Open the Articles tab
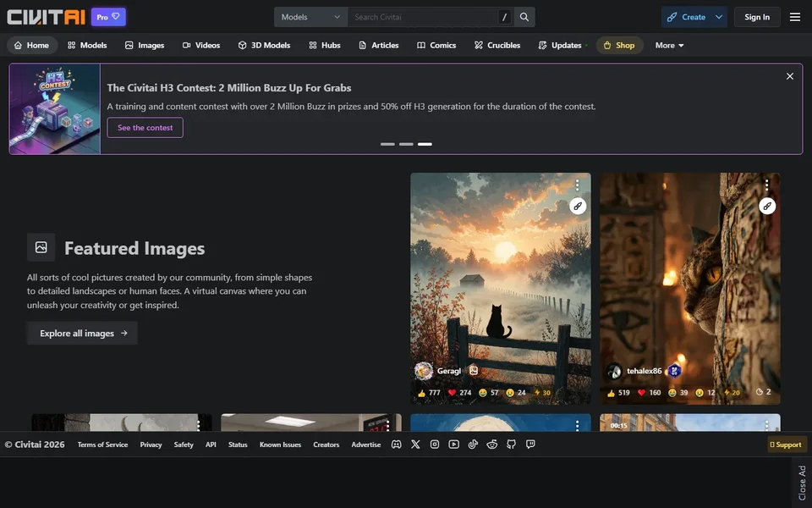 pyautogui.click(x=379, y=45)
